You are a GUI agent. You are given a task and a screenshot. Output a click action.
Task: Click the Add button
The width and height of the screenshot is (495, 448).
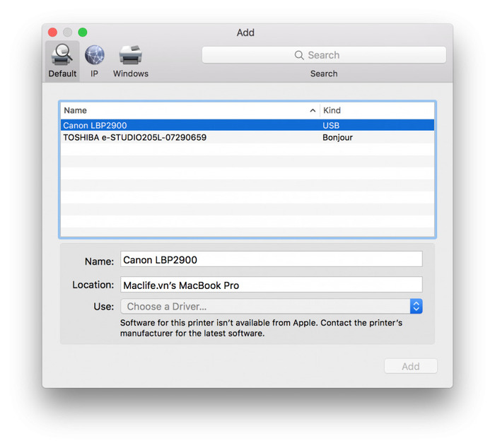410,366
